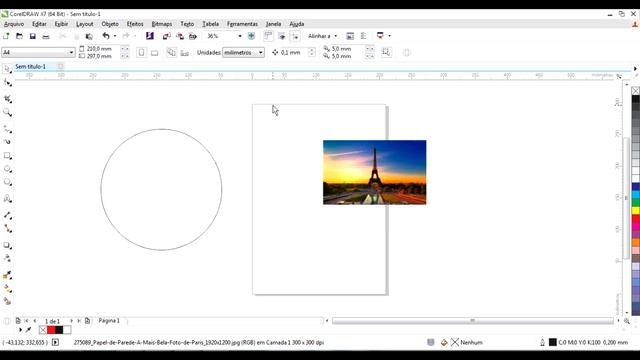Select the Rectangle tool
The width and height of the screenshot is (640, 360).
click(x=7, y=156)
